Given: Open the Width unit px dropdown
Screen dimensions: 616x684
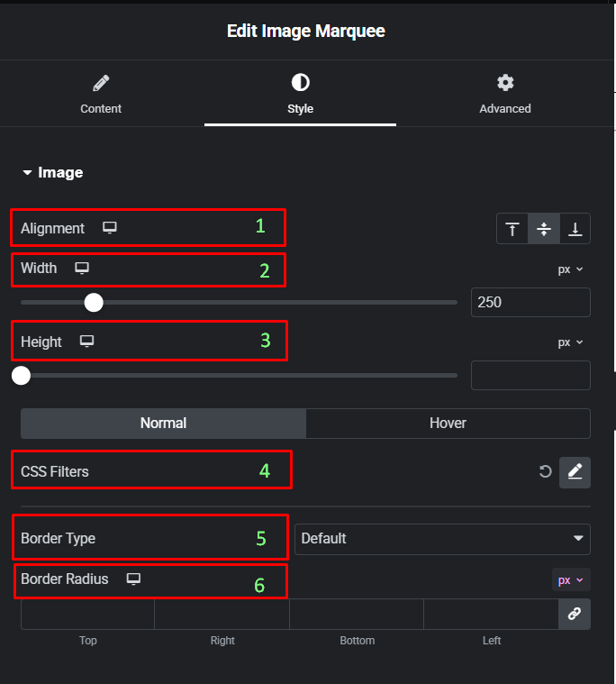Looking at the screenshot, I should pos(570,269).
